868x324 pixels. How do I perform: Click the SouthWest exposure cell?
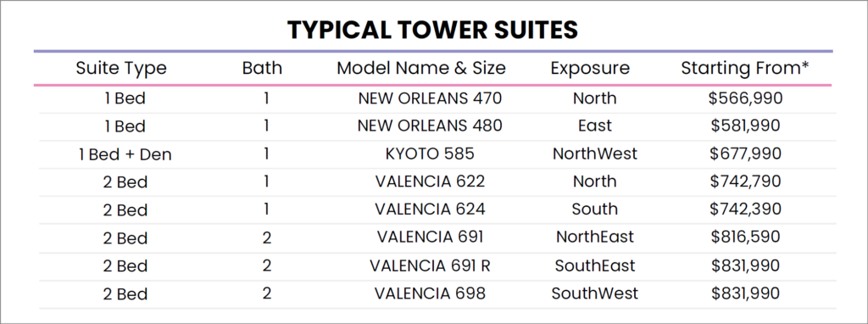(x=595, y=293)
